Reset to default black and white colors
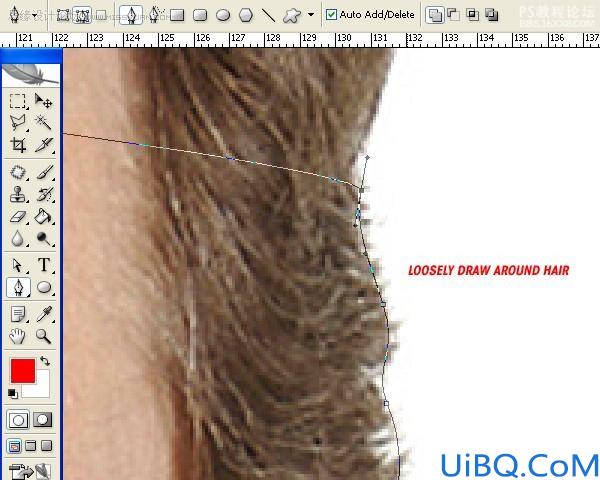600x480 pixels. (x=12, y=393)
